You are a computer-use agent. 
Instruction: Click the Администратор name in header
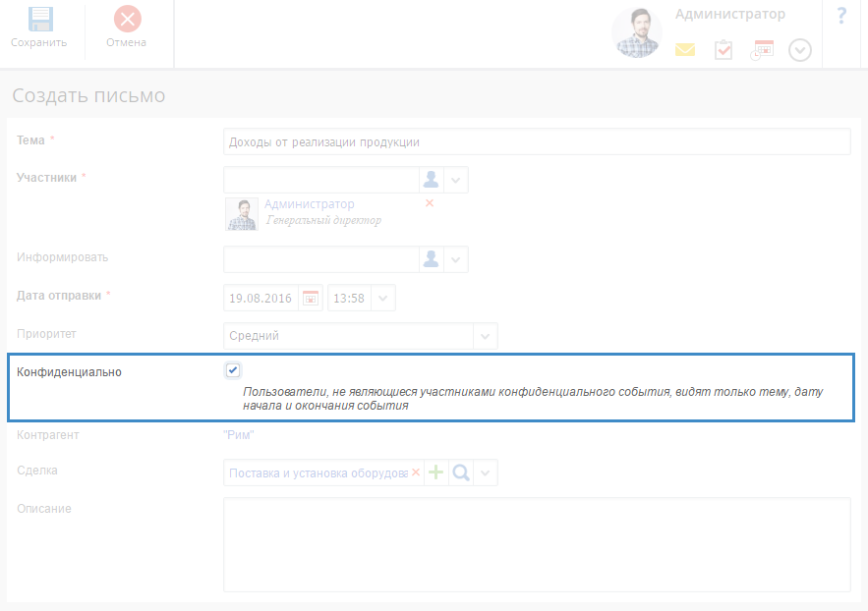click(729, 15)
